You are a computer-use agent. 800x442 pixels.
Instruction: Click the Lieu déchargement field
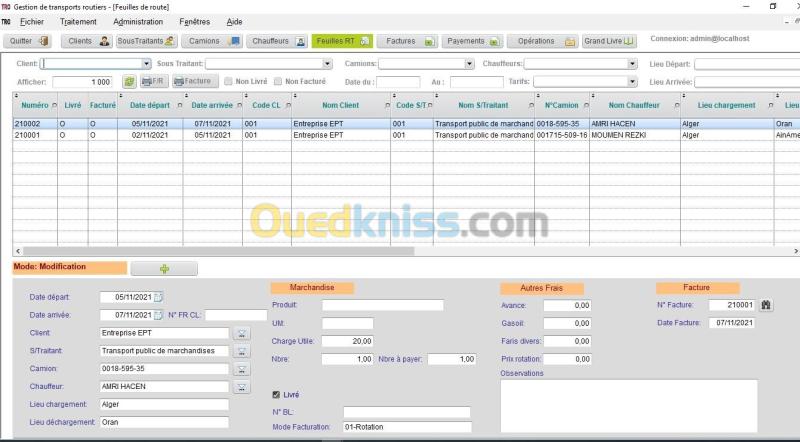164,422
